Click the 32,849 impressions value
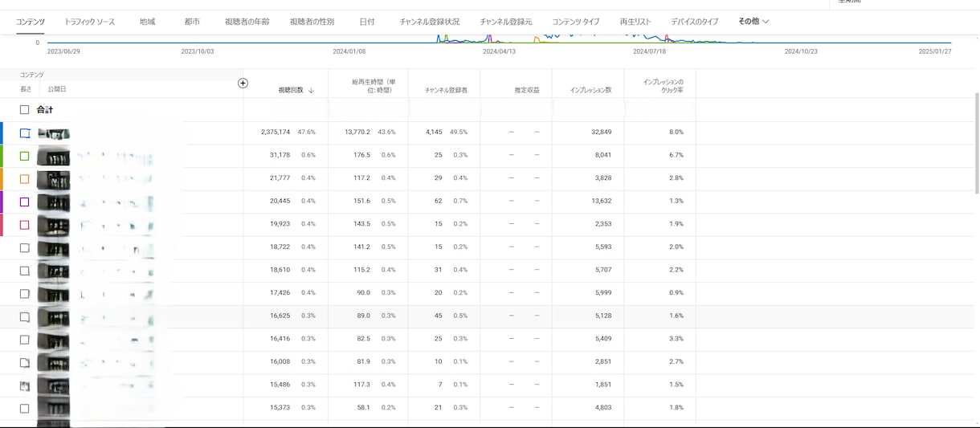The image size is (980, 428). click(x=602, y=132)
